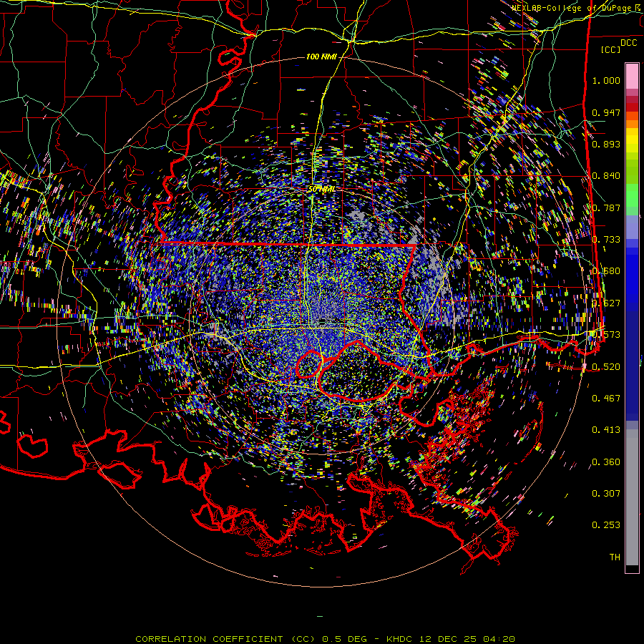644x644 pixels.
Task: Click the 0.520 scale value
Action: pyautogui.click(x=606, y=366)
